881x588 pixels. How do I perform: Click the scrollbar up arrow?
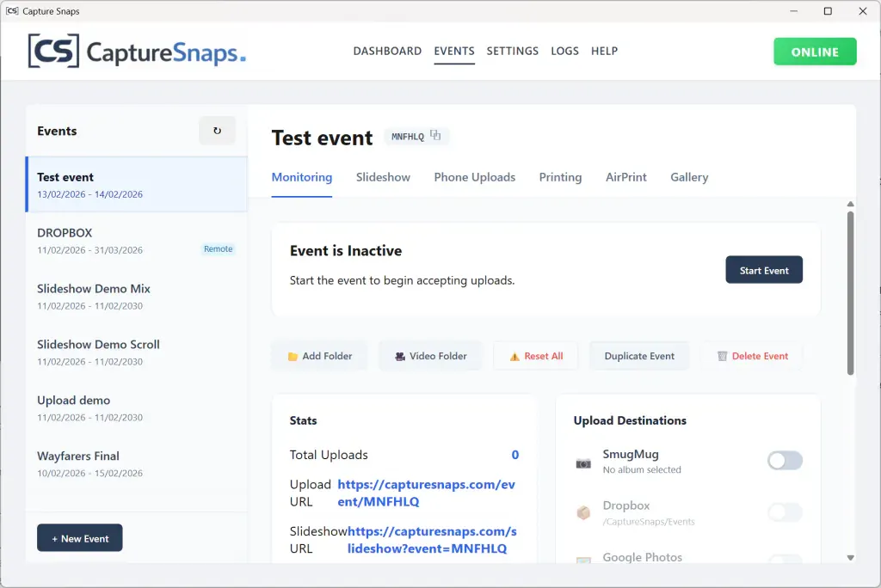(x=850, y=204)
